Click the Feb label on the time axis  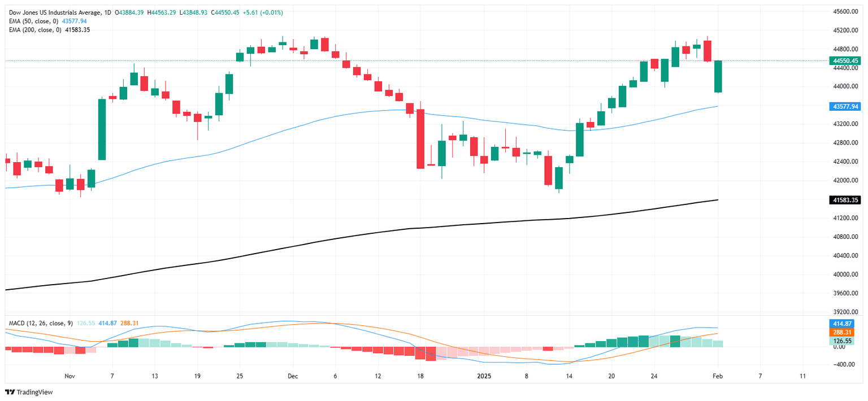[x=718, y=376]
